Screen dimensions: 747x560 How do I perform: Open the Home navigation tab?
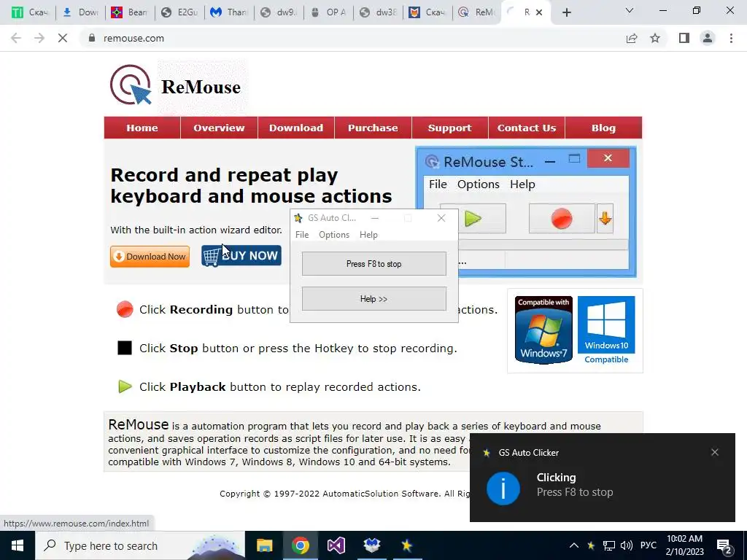[142, 128]
